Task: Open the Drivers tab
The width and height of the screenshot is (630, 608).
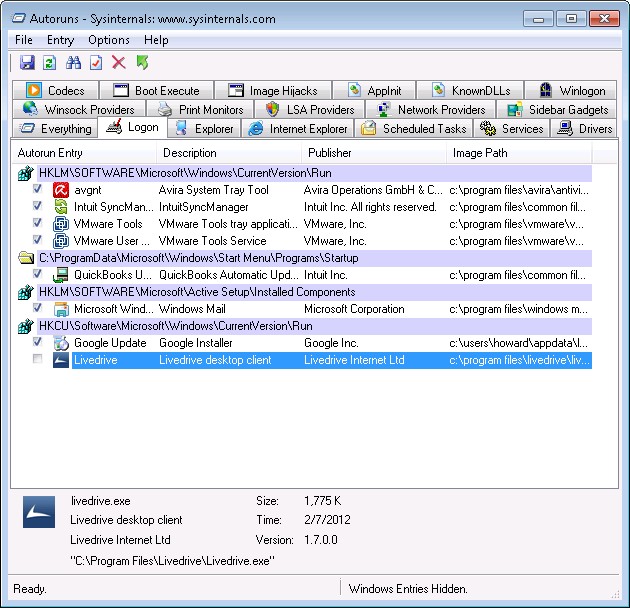Action: (583, 129)
